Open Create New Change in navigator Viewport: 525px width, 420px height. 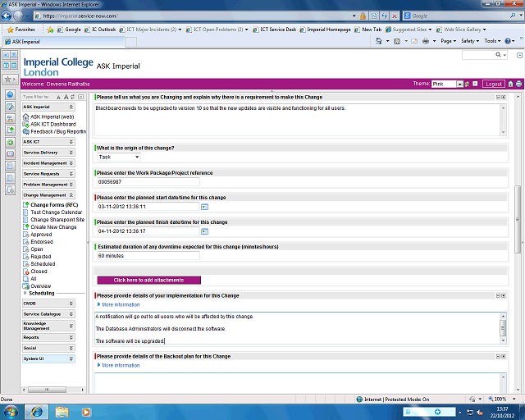coord(53,227)
